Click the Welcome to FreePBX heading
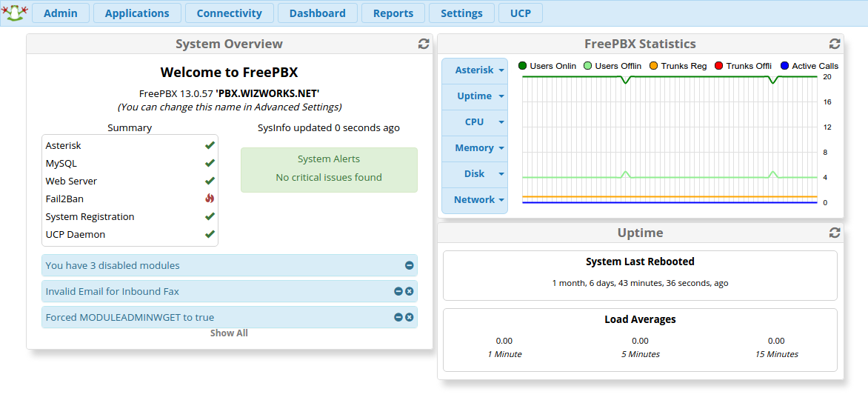 [229, 73]
